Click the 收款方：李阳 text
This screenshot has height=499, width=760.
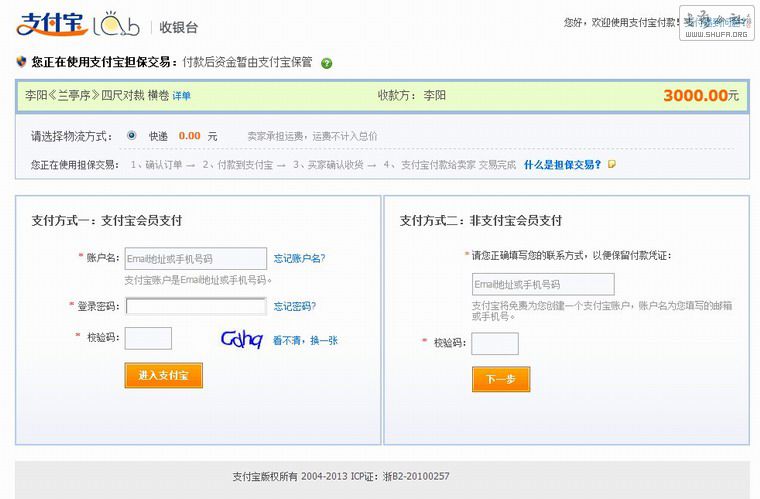[412, 95]
